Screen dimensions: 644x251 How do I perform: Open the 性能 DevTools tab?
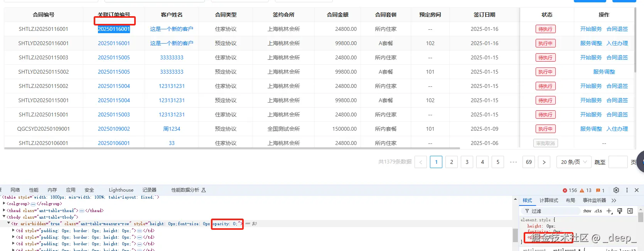click(x=34, y=190)
